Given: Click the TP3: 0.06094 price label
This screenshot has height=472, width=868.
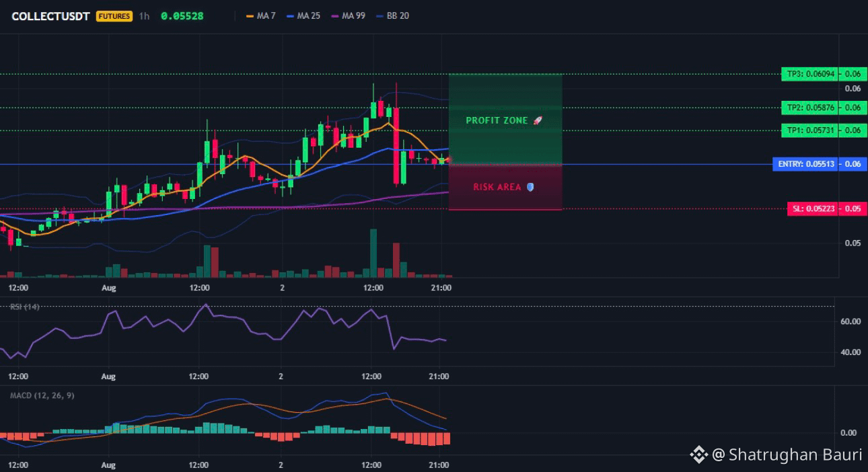Looking at the screenshot, I should pyautogui.click(x=810, y=74).
